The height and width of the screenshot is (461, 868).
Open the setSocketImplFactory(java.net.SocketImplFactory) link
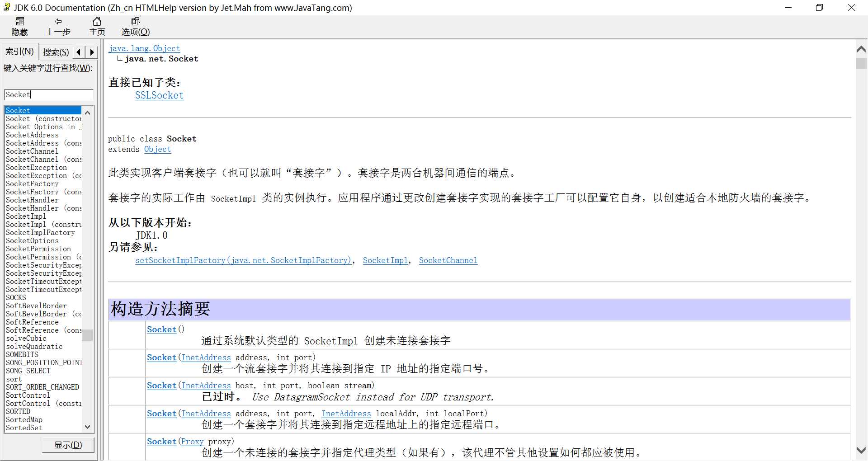point(243,260)
